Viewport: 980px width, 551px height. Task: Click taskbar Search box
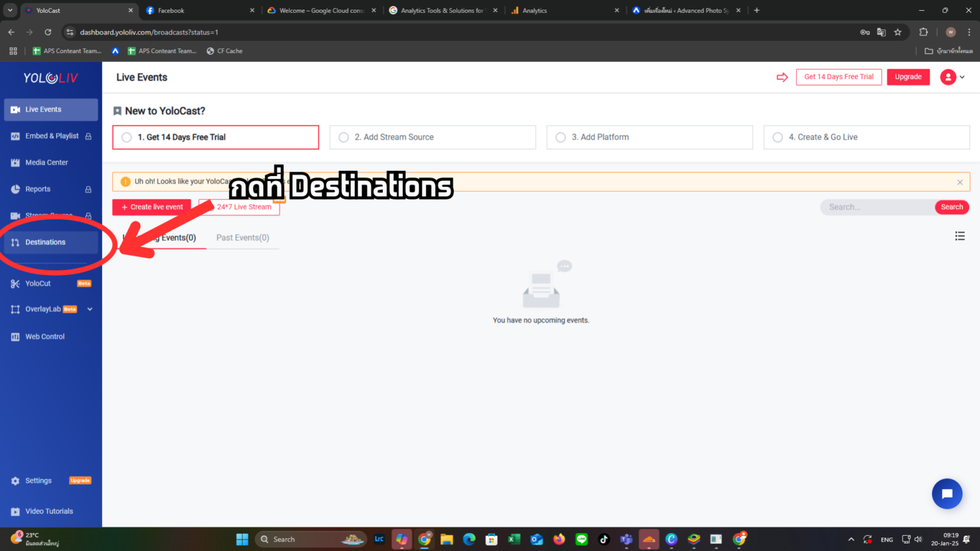pyautogui.click(x=311, y=540)
